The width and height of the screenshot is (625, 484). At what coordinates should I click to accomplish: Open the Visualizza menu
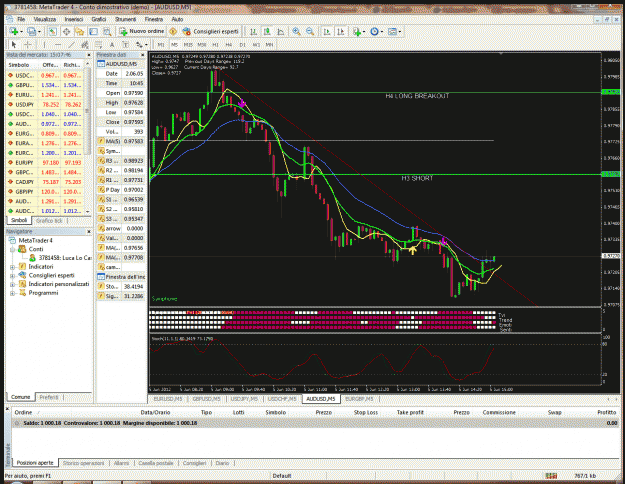(x=45, y=19)
